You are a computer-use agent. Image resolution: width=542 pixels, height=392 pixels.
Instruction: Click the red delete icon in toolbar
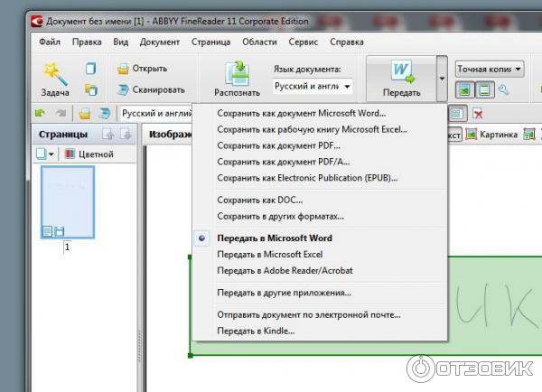coord(477,113)
